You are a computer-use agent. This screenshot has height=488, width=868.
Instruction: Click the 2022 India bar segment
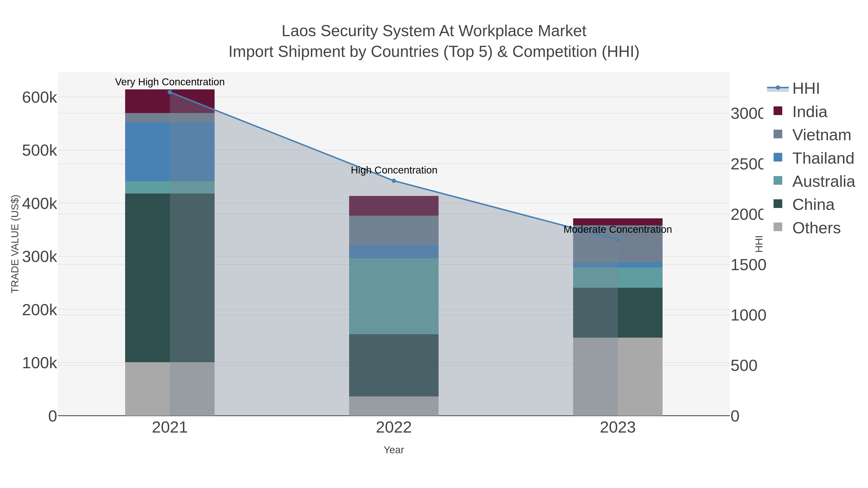(393, 206)
